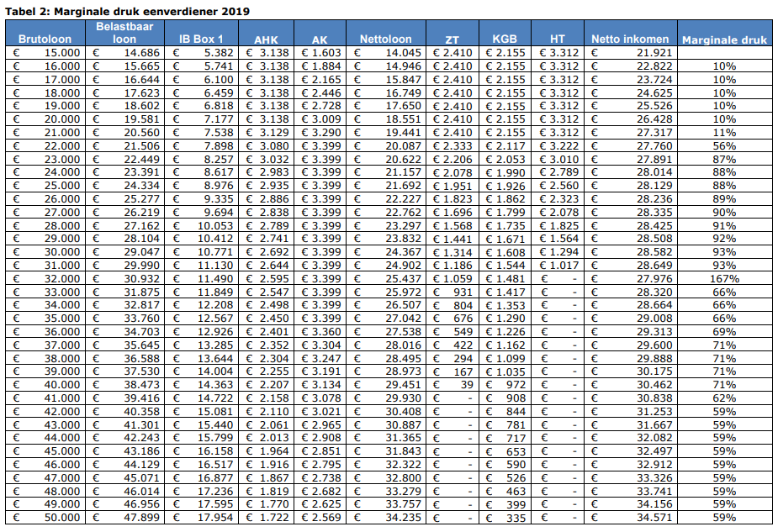Click the AK value '€ 2.569'
778x532 pixels.
(321, 518)
